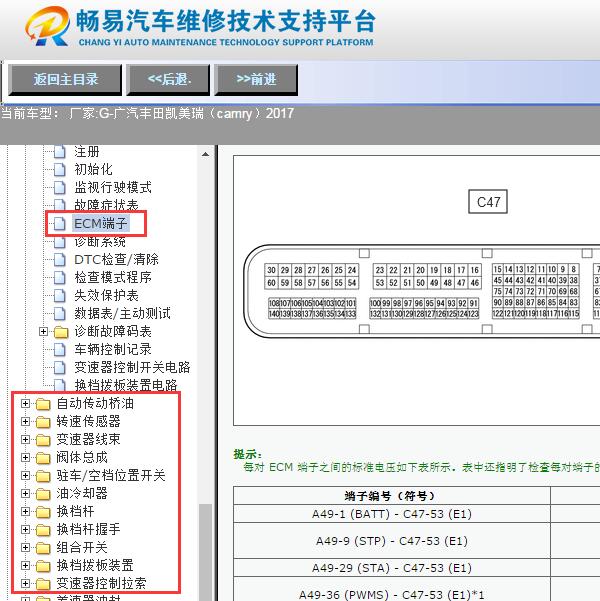Click the page icon beside 车辆控制记录
The height and width of the screenshot is (601, 600).
(59, 349)
